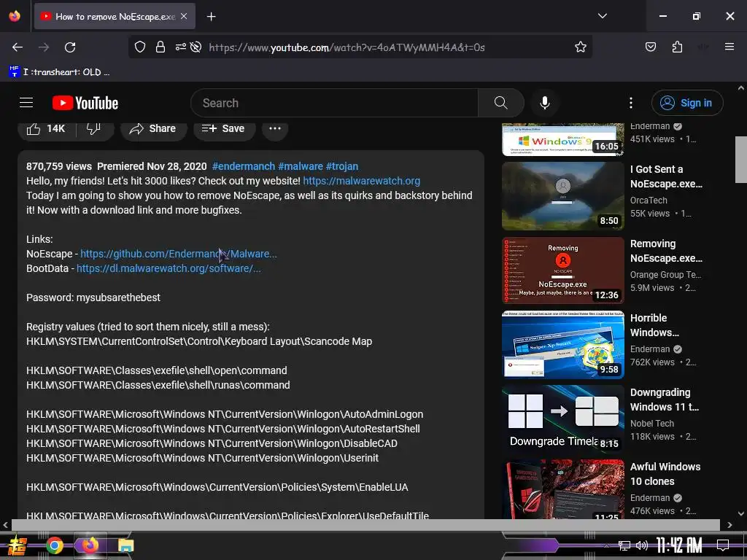Open volume control in system tray

642,545
